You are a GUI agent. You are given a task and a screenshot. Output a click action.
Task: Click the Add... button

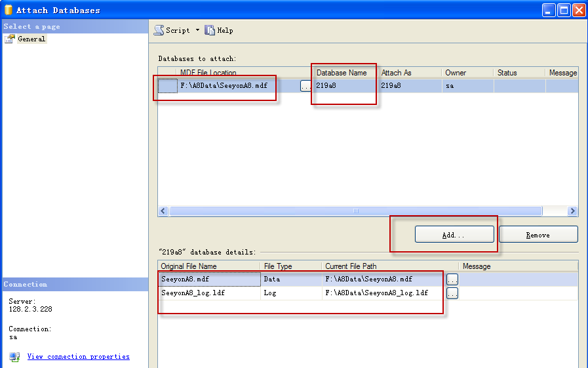click(454, 235)
